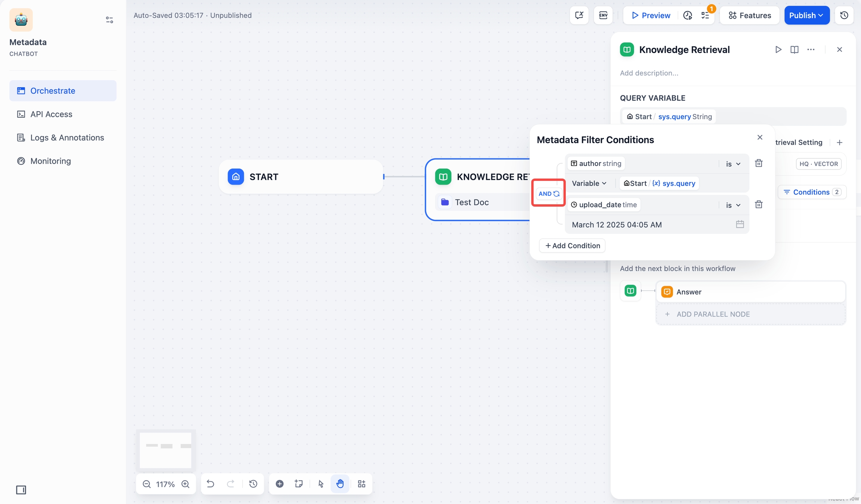This screenshot has height=504, width=861.
Task: Delete the upload_date condition trash icon
Action: coord(759,204)
